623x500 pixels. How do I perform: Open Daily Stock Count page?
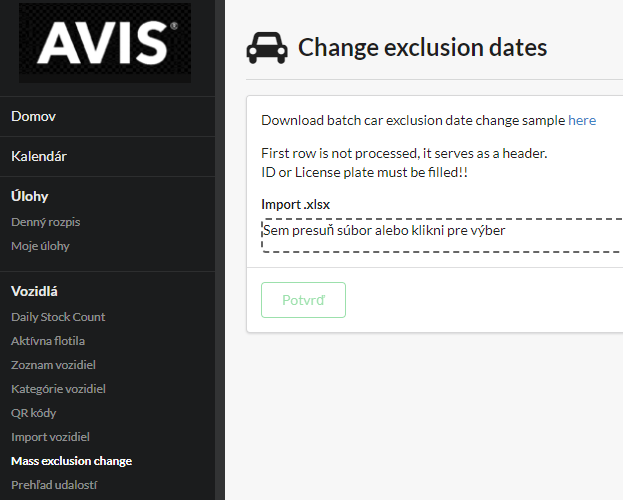click(58, 317)
